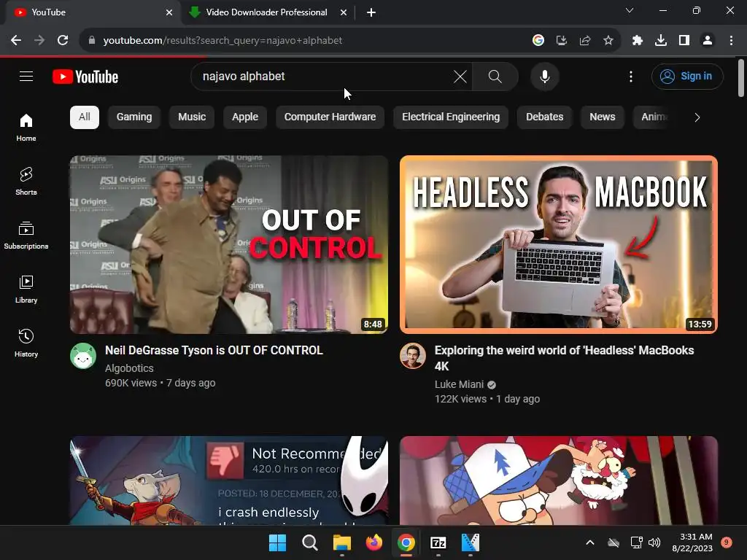Reload the page
Screen dimensions: 747x560
pyautogui.click(x=63, y=41)
